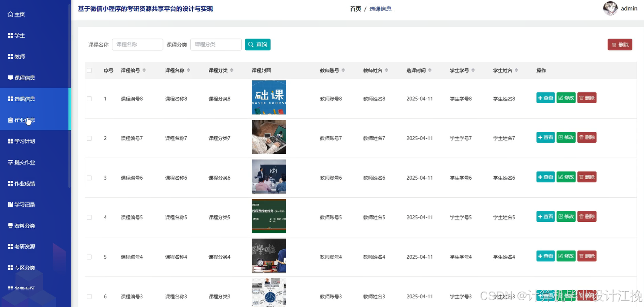Image resolution: width=644 pixels, height=307 pixels.
Task: Click the 作业成绩 grid icon
Action: point(10,183)
